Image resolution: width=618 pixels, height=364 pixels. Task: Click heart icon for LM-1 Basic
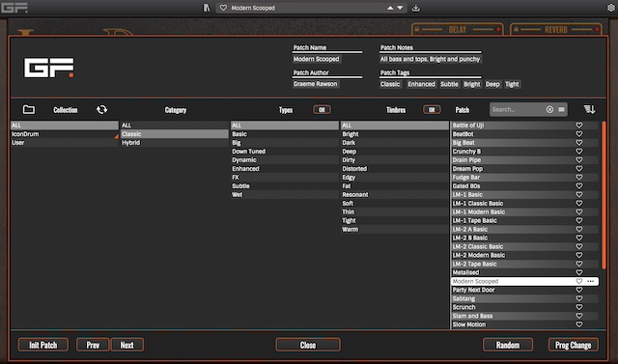coord(579,195)
